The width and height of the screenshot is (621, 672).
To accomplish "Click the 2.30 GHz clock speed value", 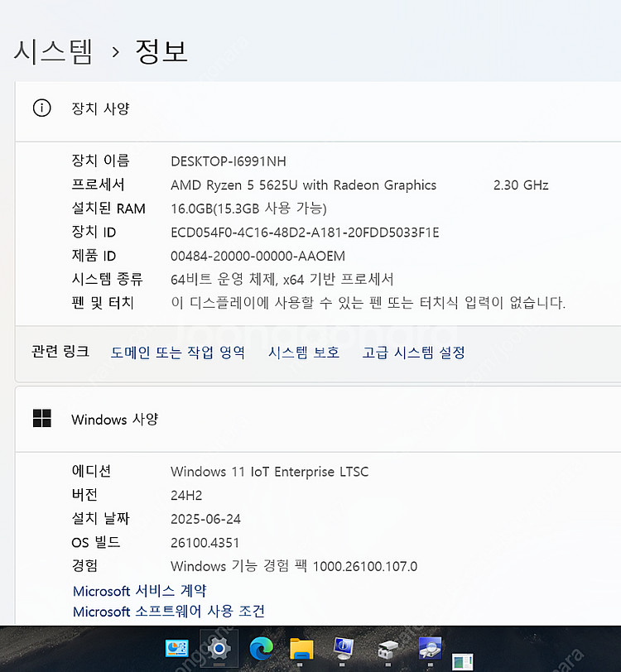I will [521, 185].
